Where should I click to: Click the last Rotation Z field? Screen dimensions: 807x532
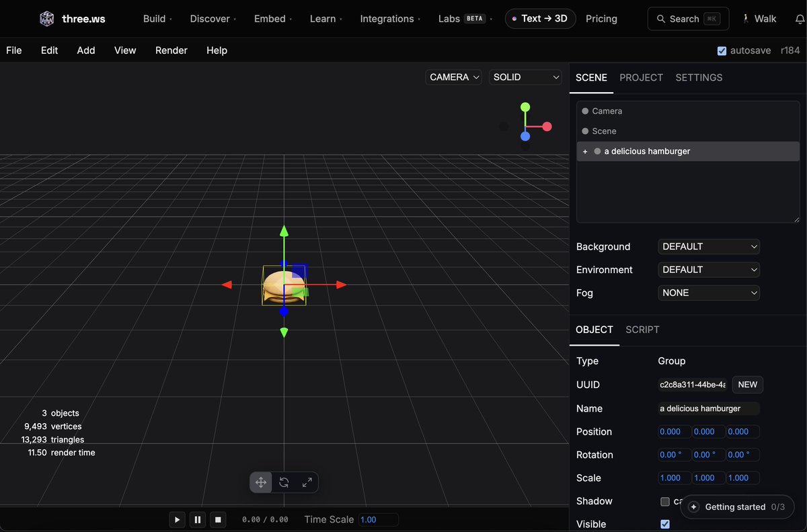point(742,455)
